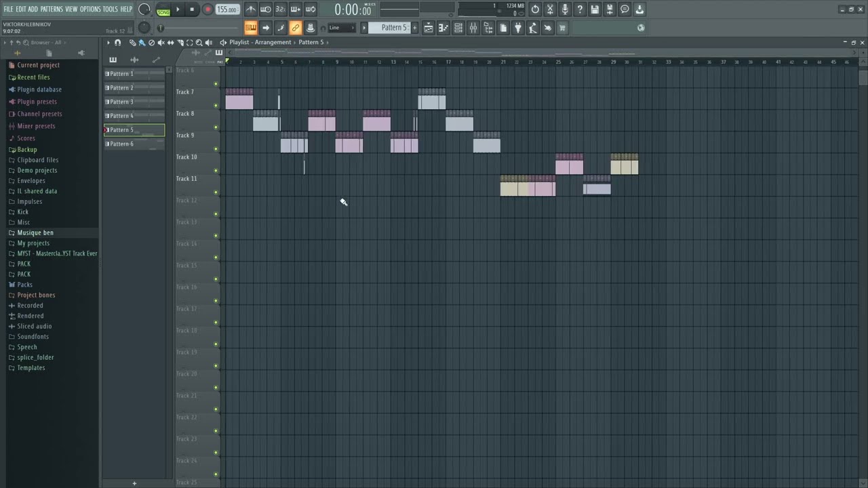The width and height of the screenshot is (868, 488).
Task: Open the tempo tapper icon
Action: coord(533,28)
